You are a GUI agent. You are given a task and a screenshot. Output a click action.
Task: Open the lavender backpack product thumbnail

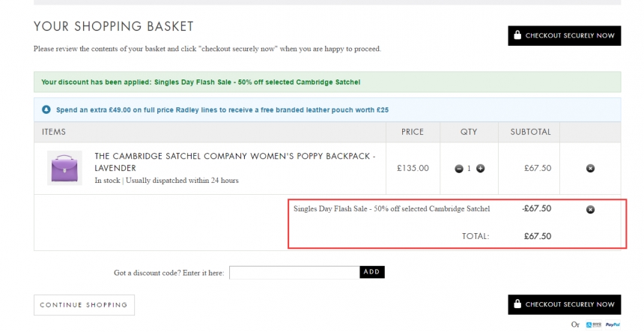[64, 168]
